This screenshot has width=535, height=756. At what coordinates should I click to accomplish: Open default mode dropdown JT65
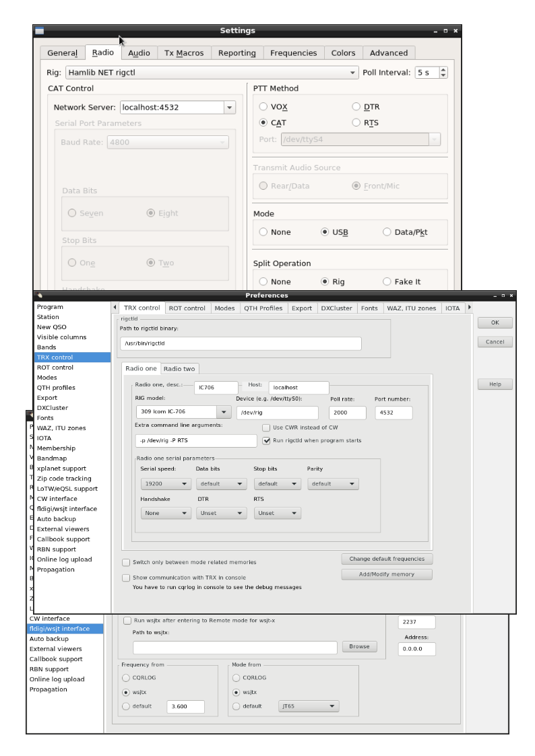[309, 706]
